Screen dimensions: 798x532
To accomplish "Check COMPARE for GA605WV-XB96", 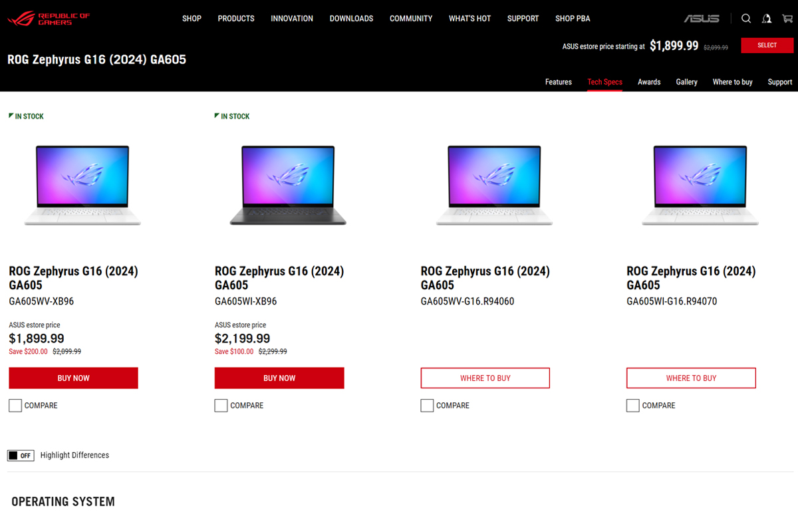I will pos(15,406).
